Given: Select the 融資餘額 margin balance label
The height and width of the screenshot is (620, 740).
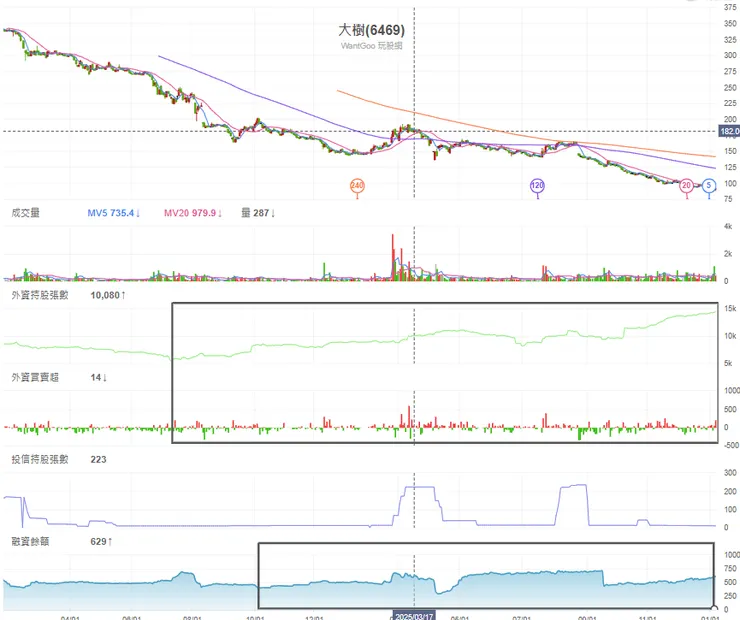Looking at the screenshot, I should pos(30,541).
